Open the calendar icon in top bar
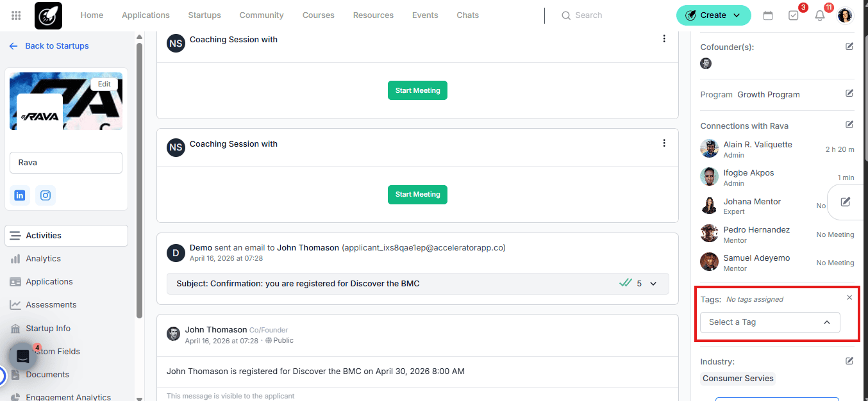Viewport: 868px width, 401px height. [768, 15]
